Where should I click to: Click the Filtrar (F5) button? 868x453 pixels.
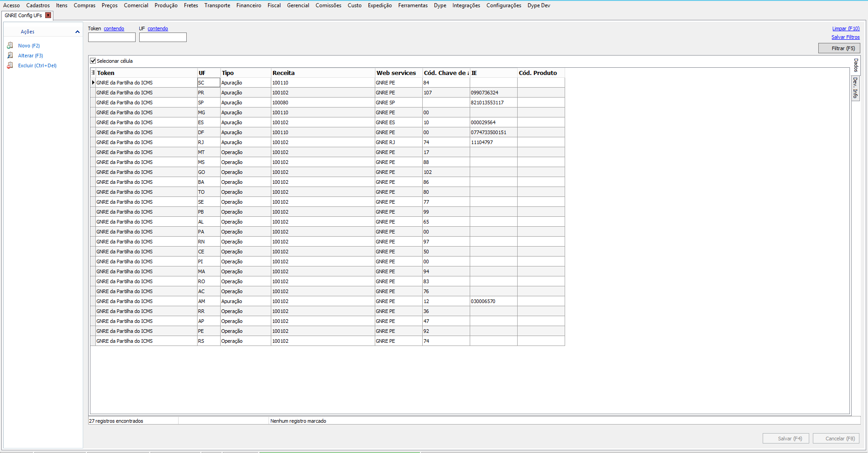839,48
